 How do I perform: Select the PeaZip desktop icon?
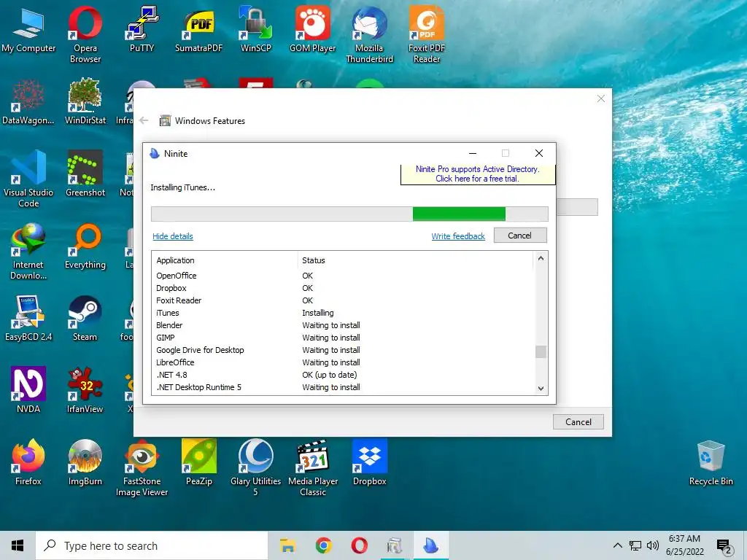[198, 463]
